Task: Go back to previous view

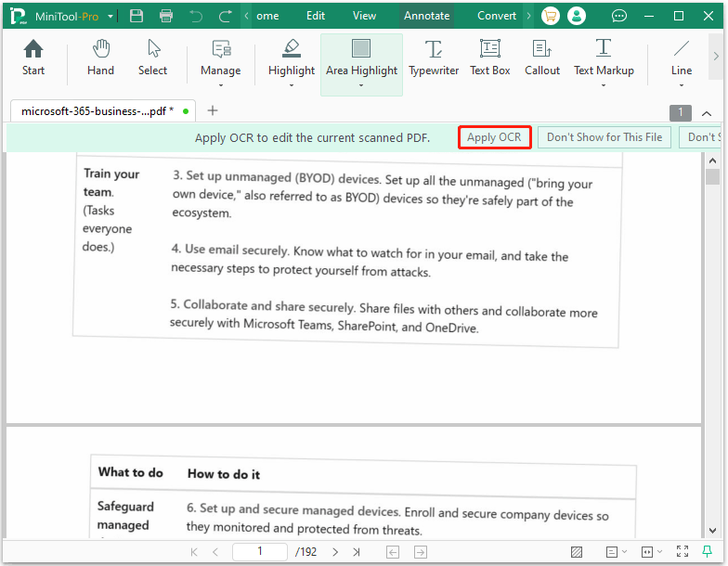Action: [393, 551]
